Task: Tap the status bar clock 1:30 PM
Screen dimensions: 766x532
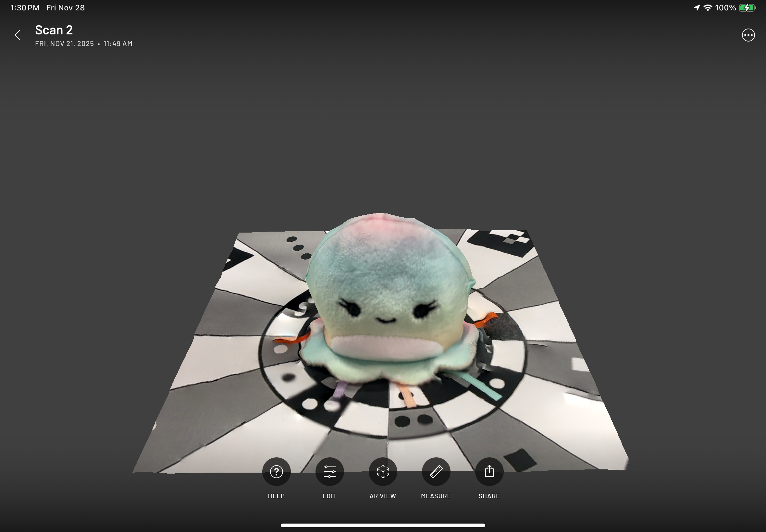Action: pos(25,8)
